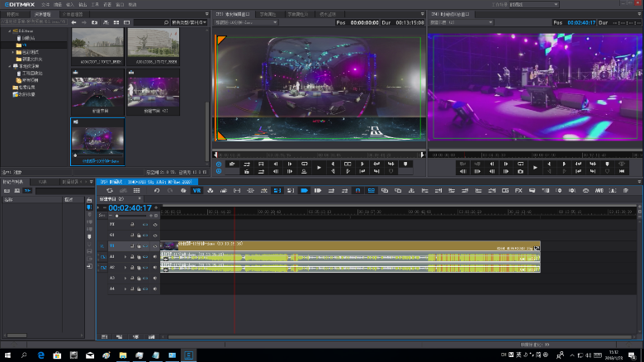The width and height of the screenshot is (644, 362).
Task: Click the VR button in timeline toolbar
Action: point(197,191)
